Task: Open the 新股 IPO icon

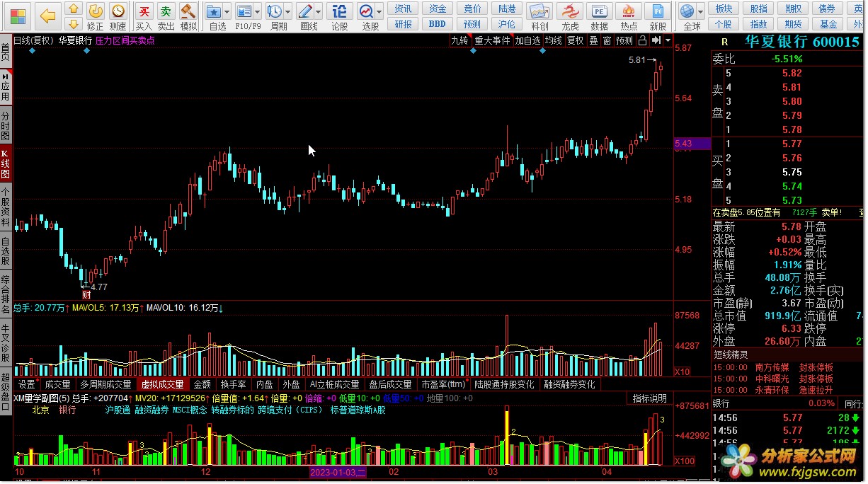Action: tap(658, 16)
